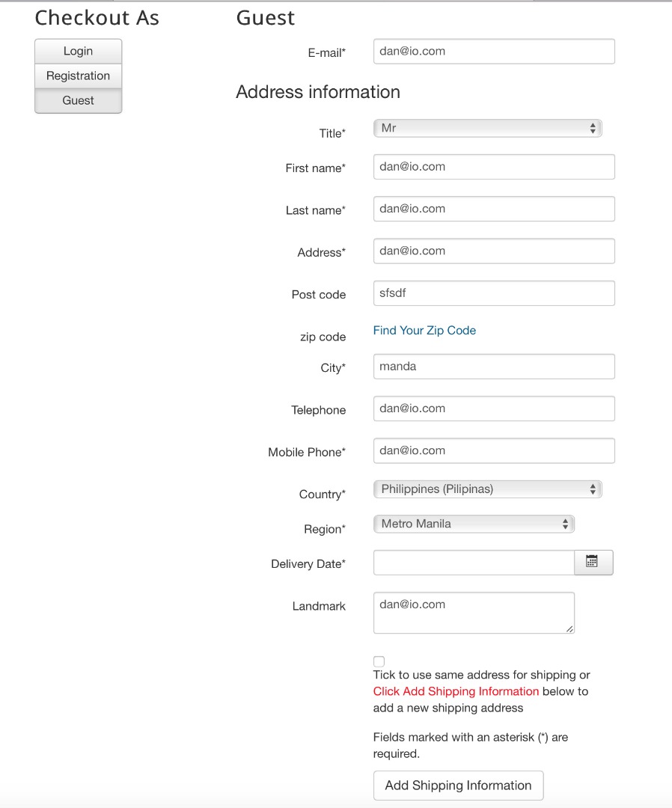Click inside the Delivery Date text field
This screenshot has height=808, width=672.
tap(473, 563)
